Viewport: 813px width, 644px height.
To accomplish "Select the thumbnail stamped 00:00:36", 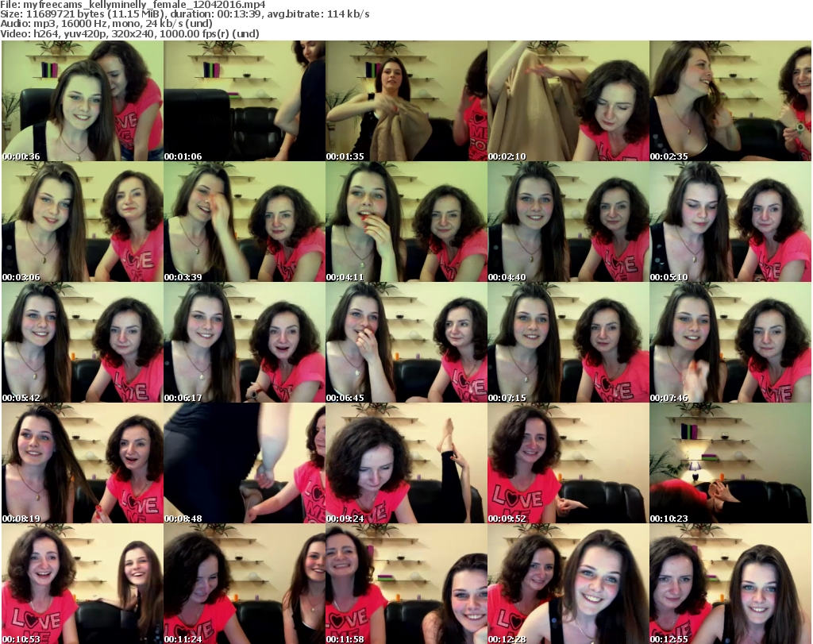I will pos(83,101).
